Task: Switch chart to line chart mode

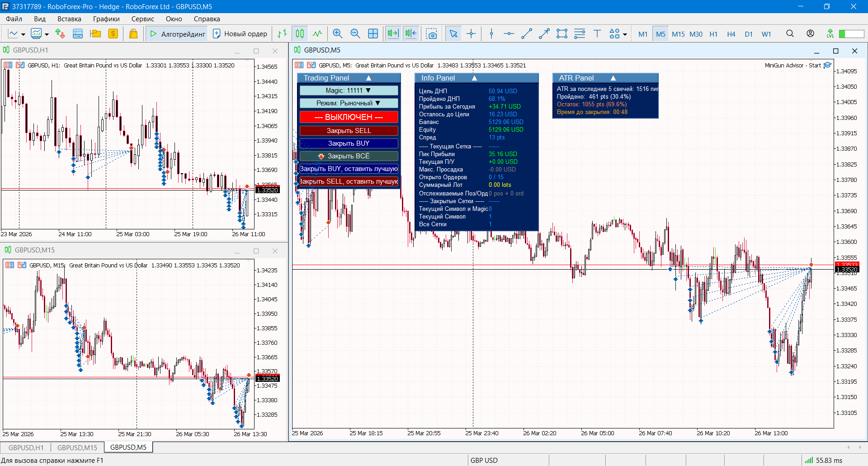Action: point(317,34)
